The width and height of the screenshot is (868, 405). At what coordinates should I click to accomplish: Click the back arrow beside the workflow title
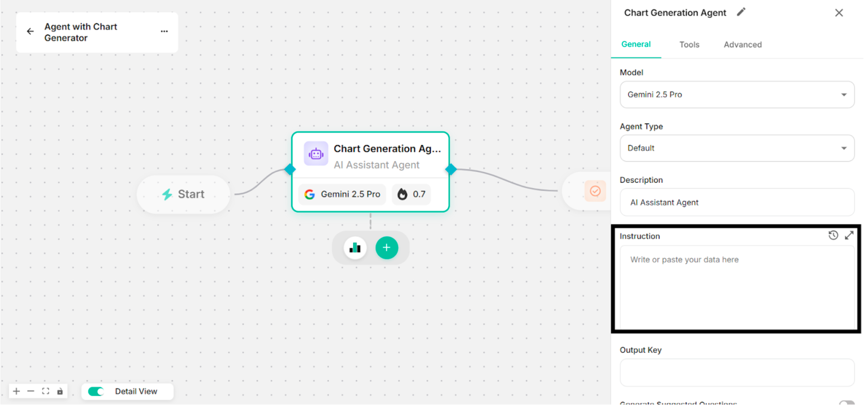30,32
